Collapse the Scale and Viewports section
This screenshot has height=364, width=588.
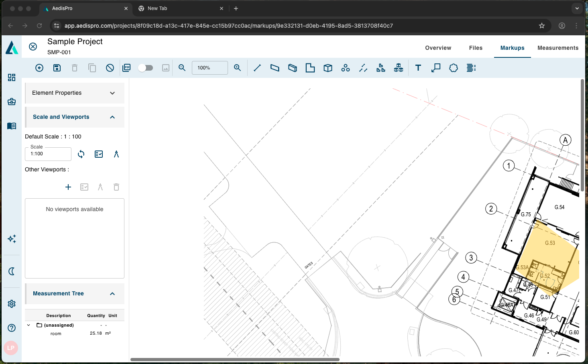(112, 117)
